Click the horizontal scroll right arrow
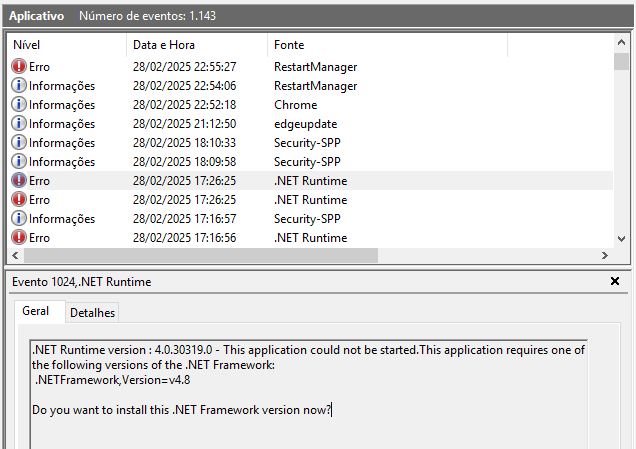The image size is (636, 449). pyautogui.click(x=605, y=256)
